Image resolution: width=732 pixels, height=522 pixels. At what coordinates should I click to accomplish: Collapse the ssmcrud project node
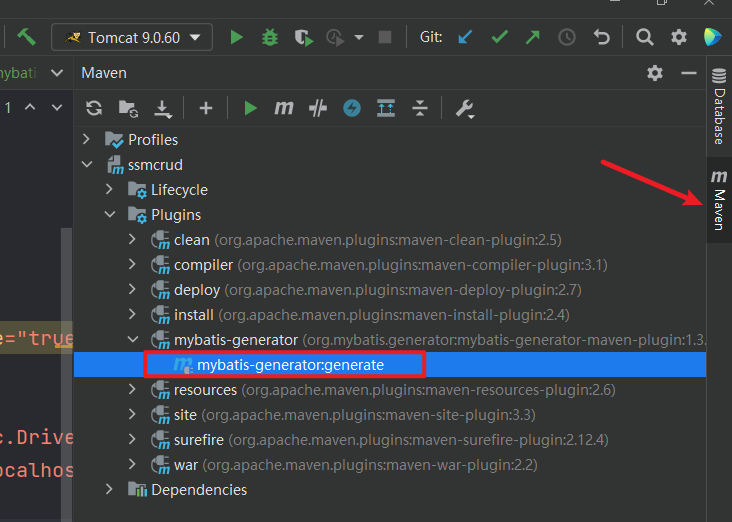coord(87,164)
